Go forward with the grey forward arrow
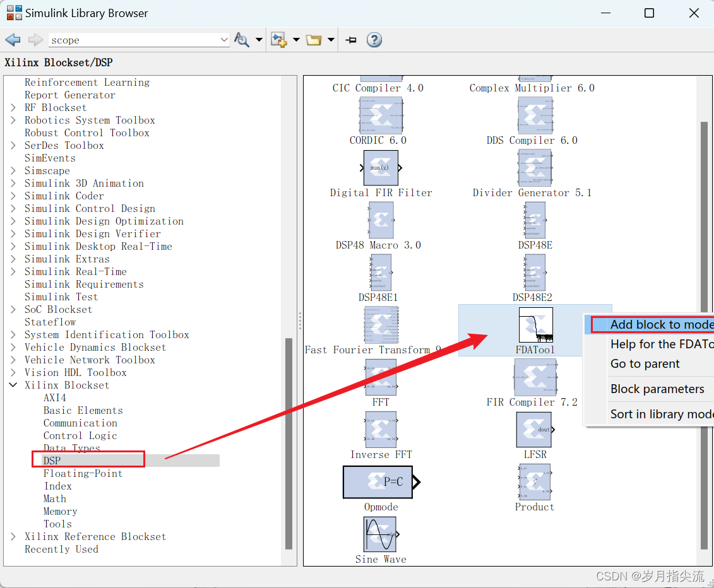 (x=35, y=40)
